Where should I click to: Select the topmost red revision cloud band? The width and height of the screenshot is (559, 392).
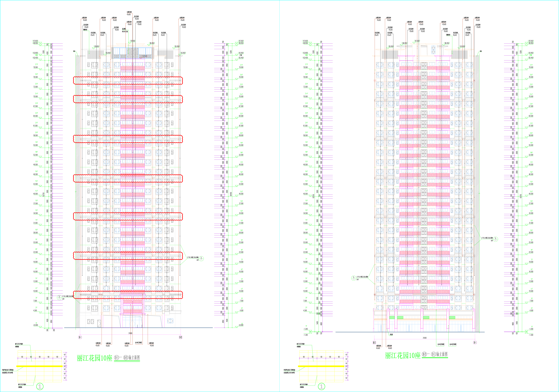(x=128, y=80)
